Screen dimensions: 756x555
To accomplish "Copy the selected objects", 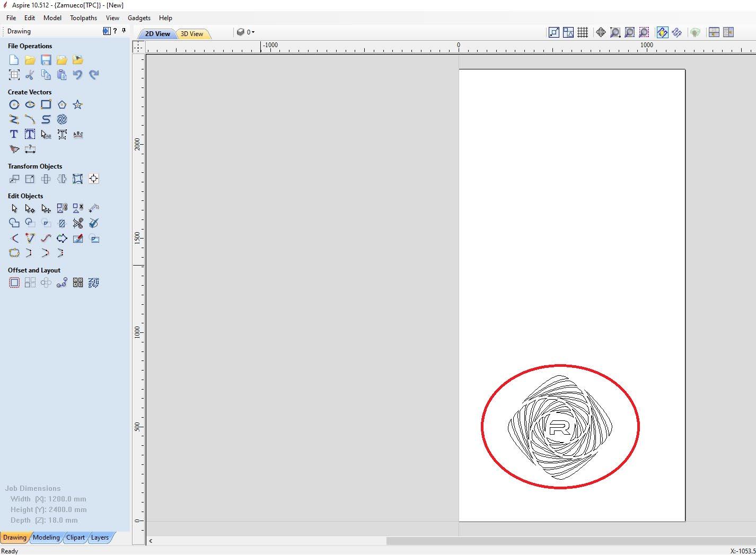I will click(46, 75).
